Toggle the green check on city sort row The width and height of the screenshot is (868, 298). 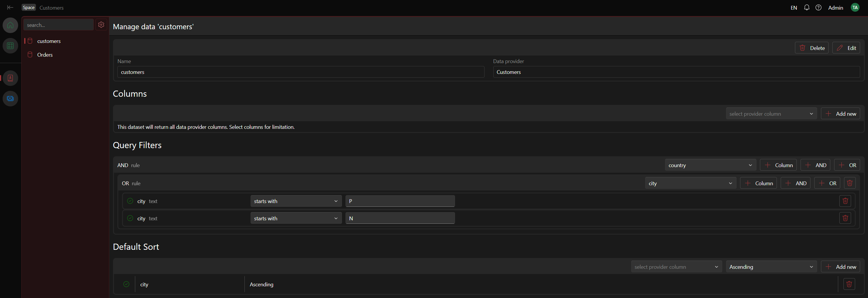click(126, 284)
